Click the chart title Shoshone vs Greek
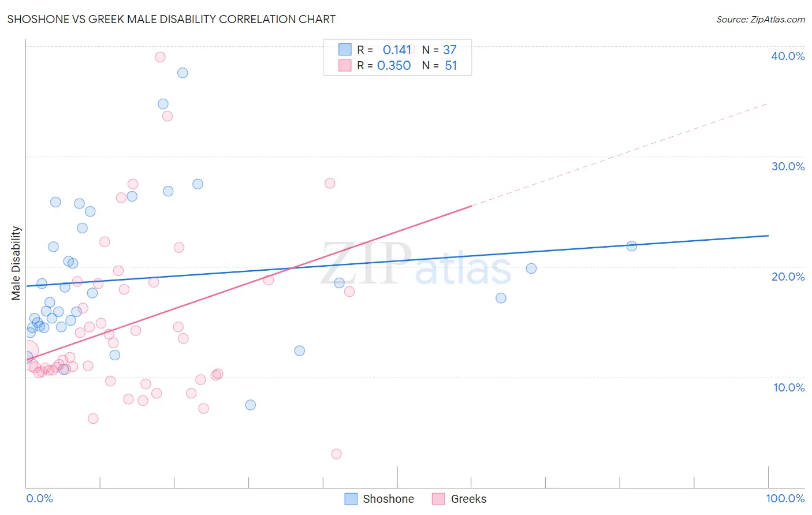This screenshot has height=515, width=812. (171, 19)
